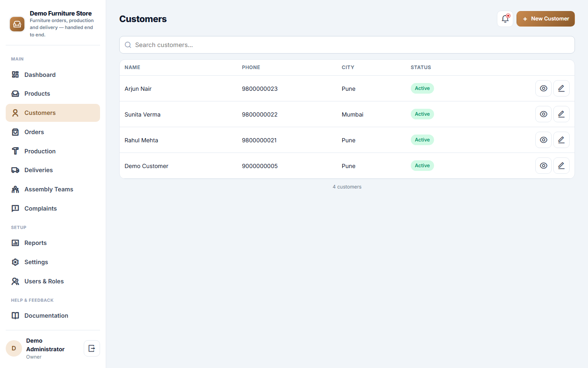
Task: Open the Complaints page
Action: (53, 209)
